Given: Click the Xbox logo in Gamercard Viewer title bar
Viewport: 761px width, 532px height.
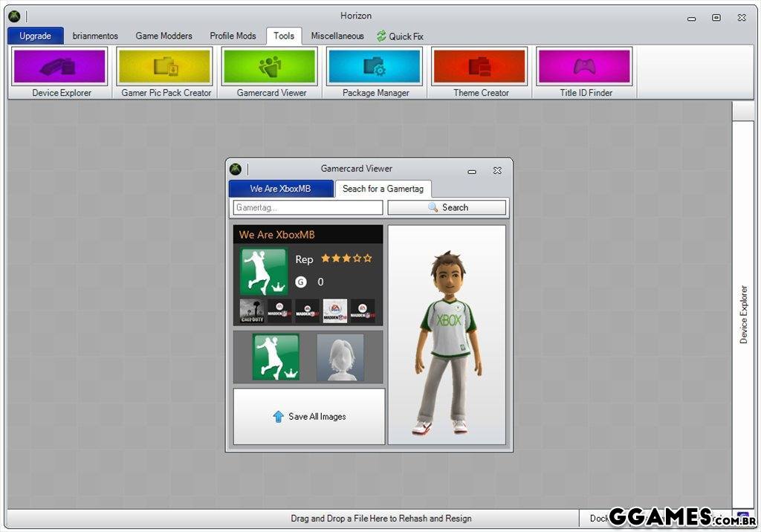Looking at the screenshot, I should [236, 169].
